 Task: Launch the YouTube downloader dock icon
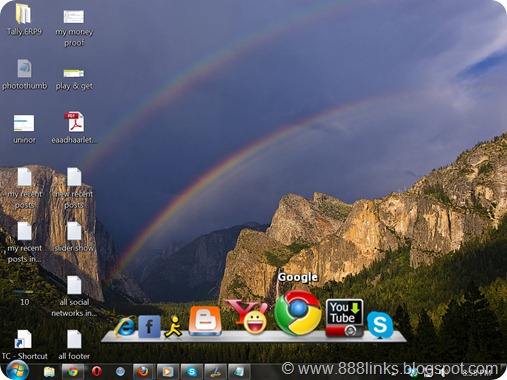coord(344,318)
